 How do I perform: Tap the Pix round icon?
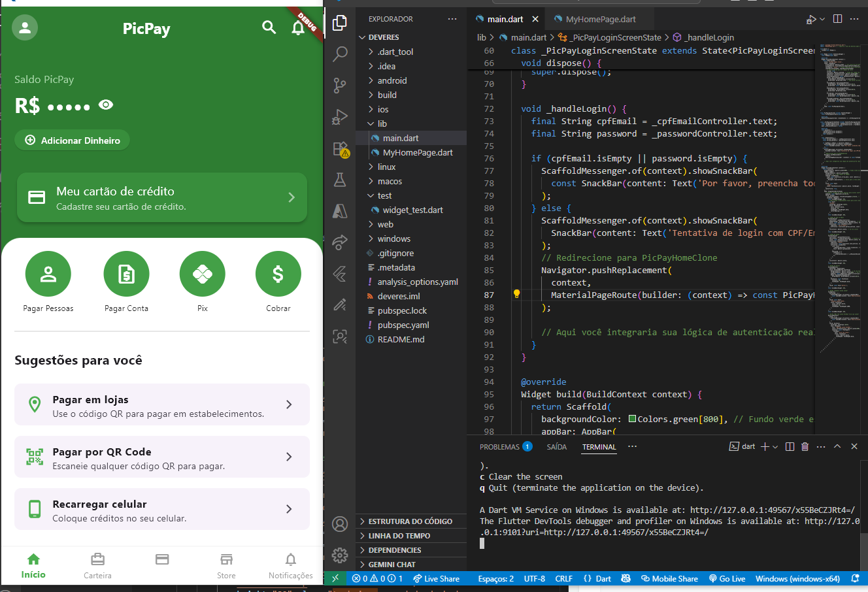(x=203, y=274)
